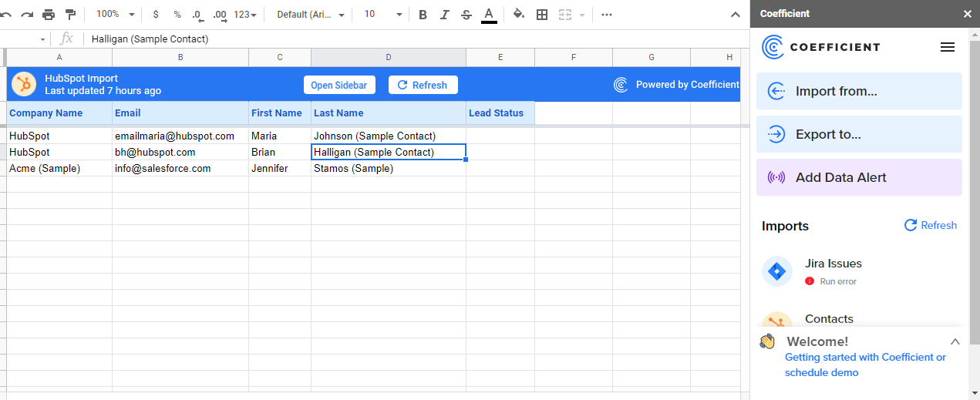Select the paint format tool
This screenshot has height=400, width=980.
click(x=70, y=15)
